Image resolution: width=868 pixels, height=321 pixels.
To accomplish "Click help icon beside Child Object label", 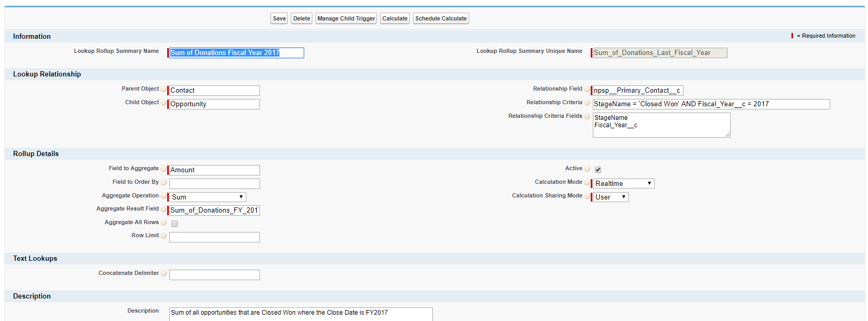I will coord(164,103).
